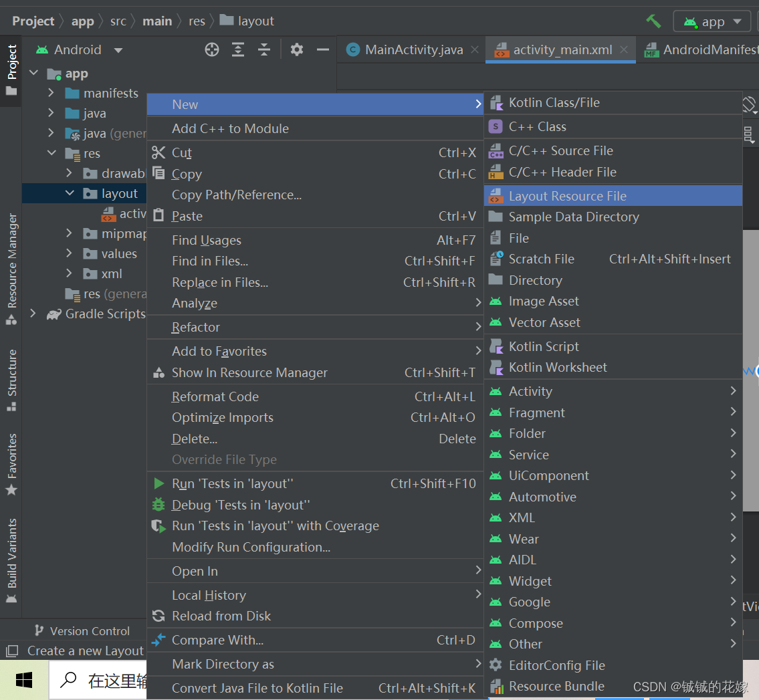Expand the XML submenu
This screenshot has height=700, width=759.
(613, 517)
